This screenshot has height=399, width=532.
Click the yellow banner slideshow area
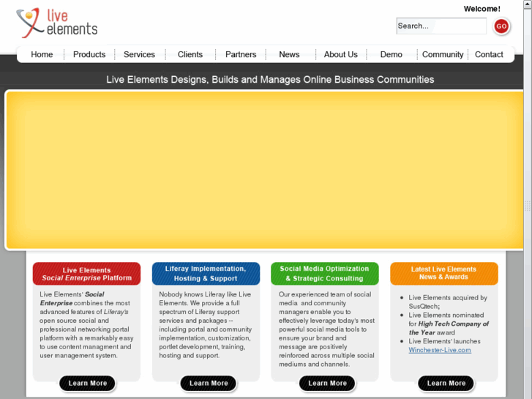[x=265, y=170]
